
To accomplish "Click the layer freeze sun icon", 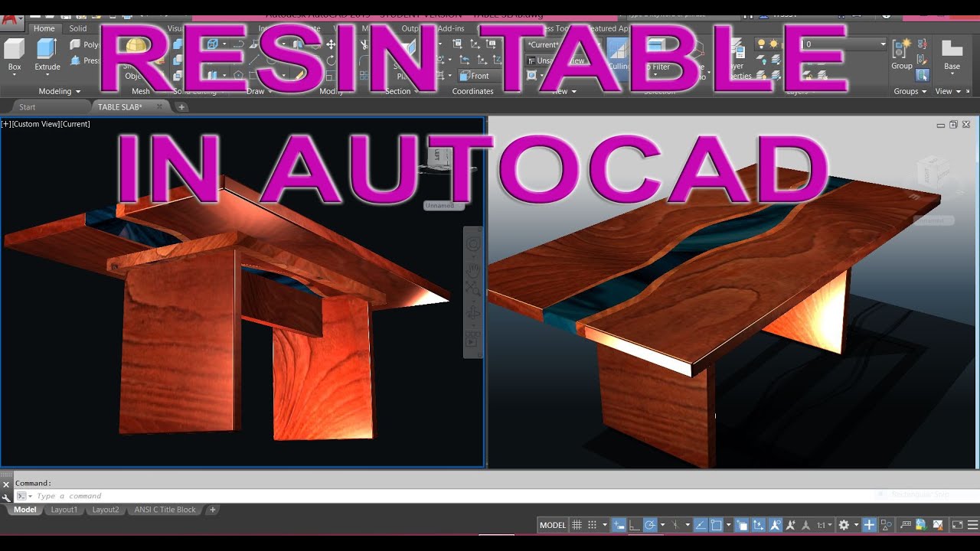I will coord(774,44).
